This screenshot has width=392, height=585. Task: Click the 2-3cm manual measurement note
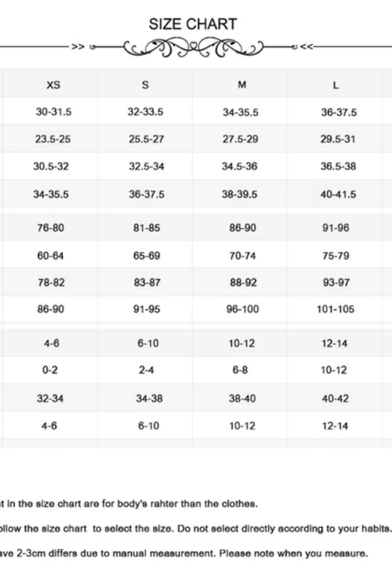[x=185, y=553]
